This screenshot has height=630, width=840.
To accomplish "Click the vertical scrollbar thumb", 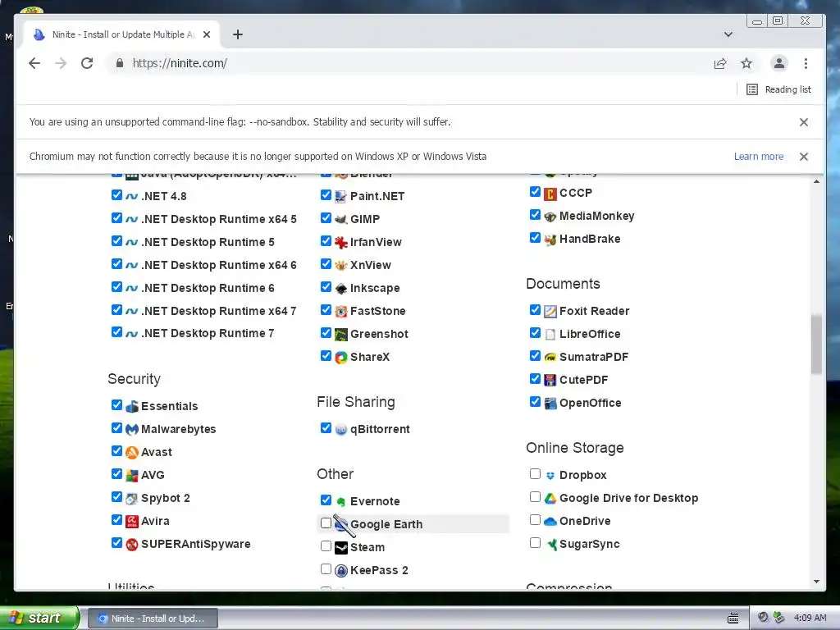I will tap(816, 344).
